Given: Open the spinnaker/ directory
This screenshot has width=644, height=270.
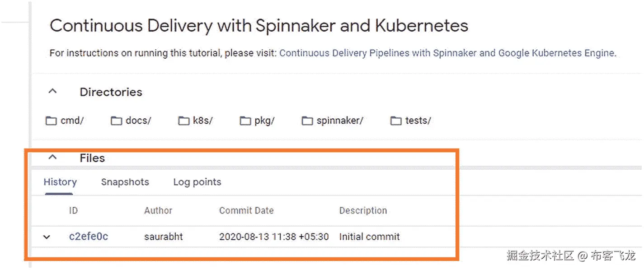Looking at the screenshot, I should tap(340, 121).
